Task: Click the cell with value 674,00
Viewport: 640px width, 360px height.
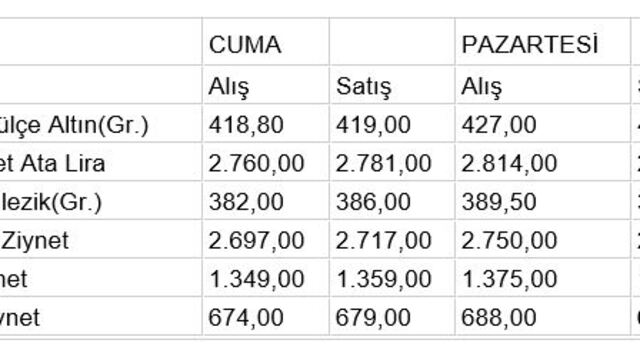Action: tap(265, 316)
